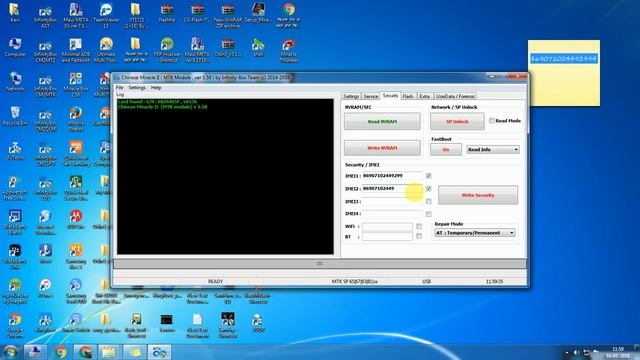
Task: Switch to the Settings tab
Action: coord(351,96)
